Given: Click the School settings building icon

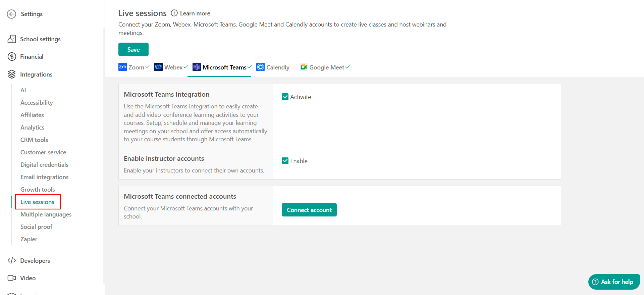Looking at the screenshot, I should [x=12, y=39].
